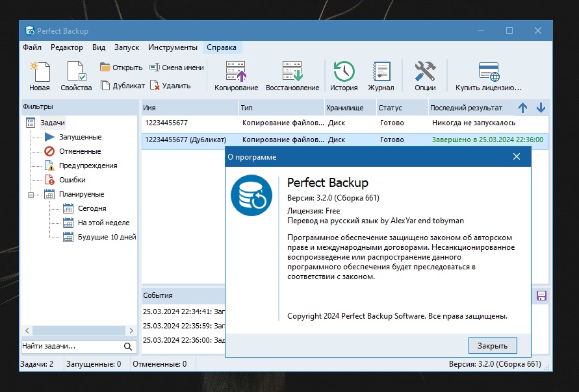This screenshot has width=579, height=392.
Task: Click 'Завершено в 25.03.2024 22:36:00' cell
Action: pos(487,140)
